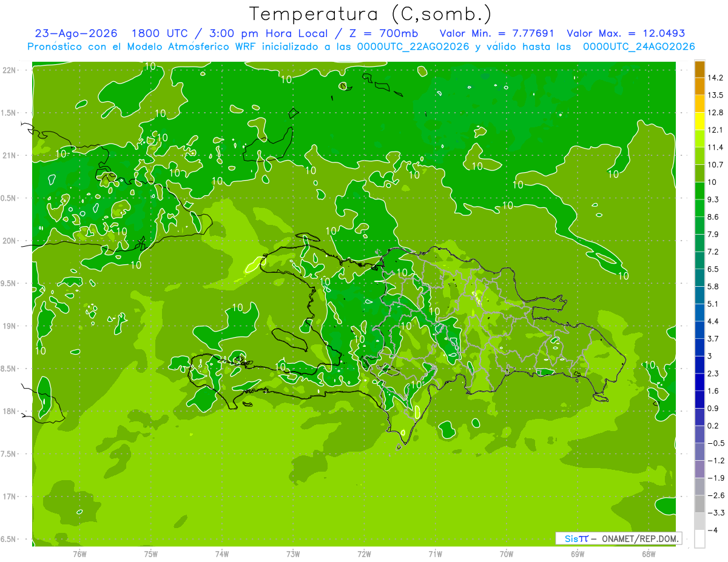
Task: Click the "-0.5" color scale label
Action: [715, 443]
